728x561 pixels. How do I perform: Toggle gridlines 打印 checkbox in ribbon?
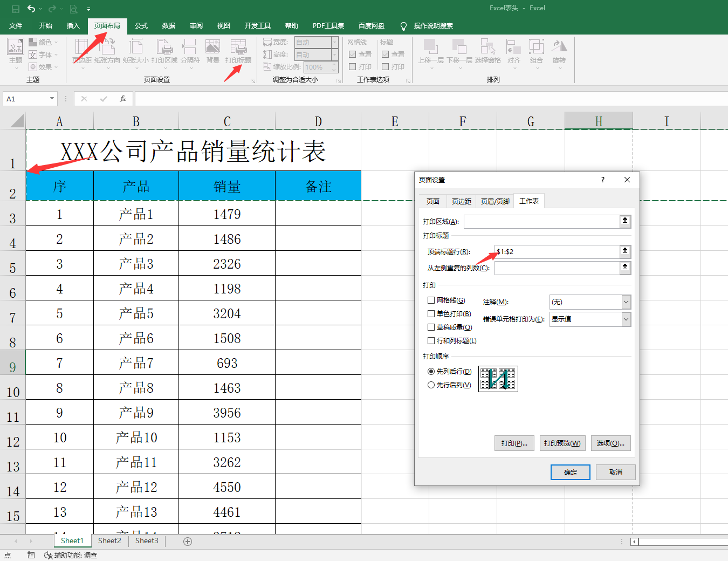click(x=352, y=67)
